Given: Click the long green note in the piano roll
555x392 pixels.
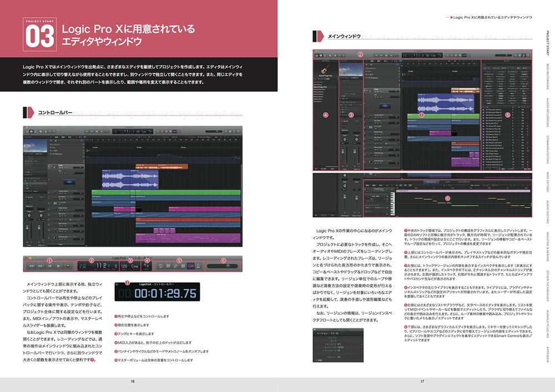Looking at the screenshot, I should click(465, 206).
